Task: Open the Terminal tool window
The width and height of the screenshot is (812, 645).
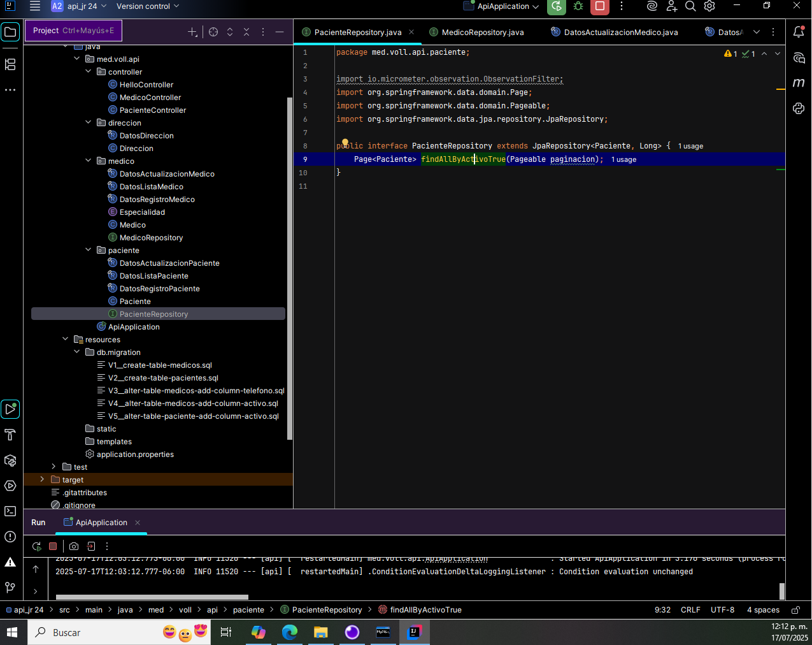Action: pyautogui.click(x=10, y=511)
